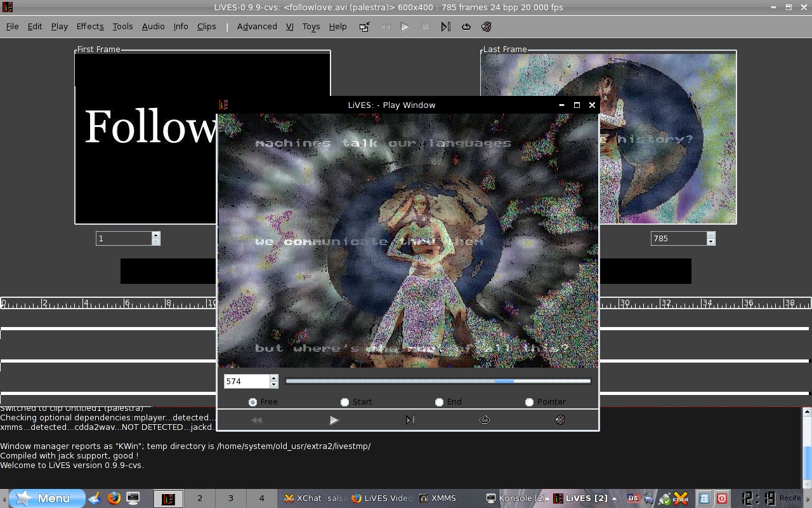The height and width of the screenshot is (508, 812).
Task: Toggle loop icon in the main toolbar
Action: (466, 27)
